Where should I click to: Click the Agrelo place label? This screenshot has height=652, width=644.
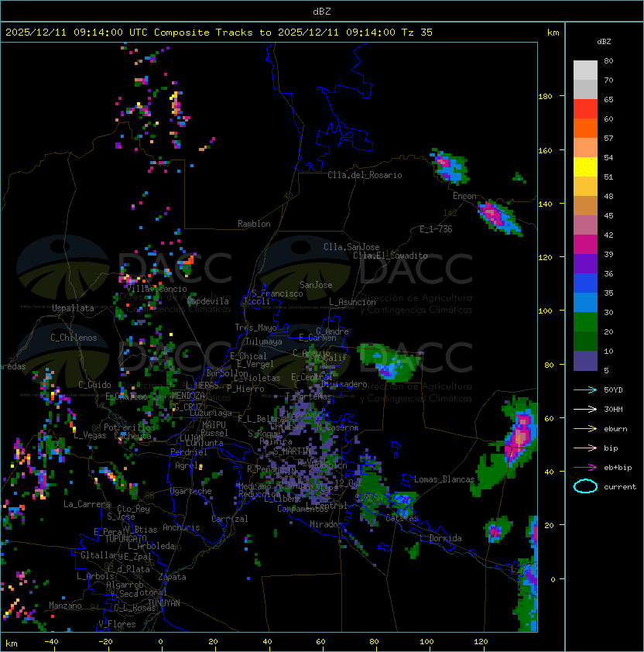click(x=189, y=465)
